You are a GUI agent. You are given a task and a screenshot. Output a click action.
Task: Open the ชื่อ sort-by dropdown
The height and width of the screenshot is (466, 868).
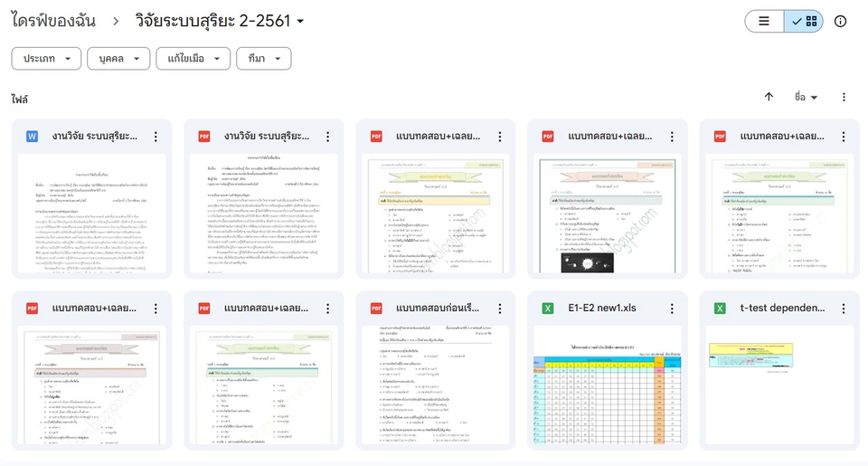click(x=806, y=97)
